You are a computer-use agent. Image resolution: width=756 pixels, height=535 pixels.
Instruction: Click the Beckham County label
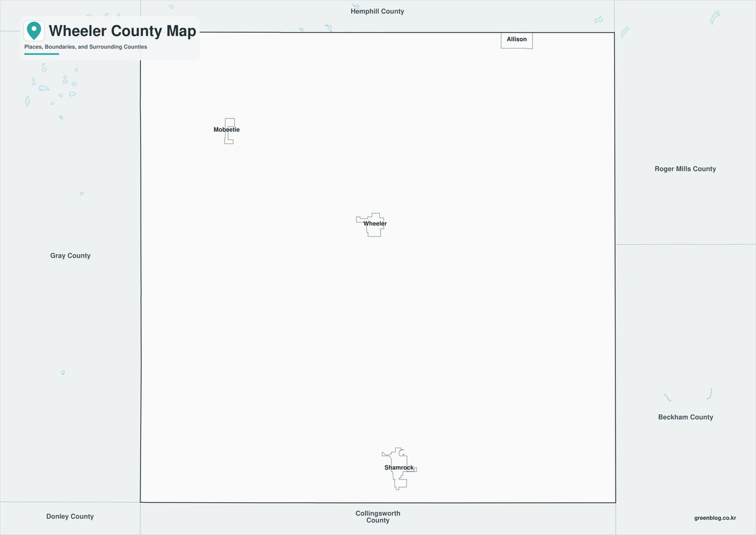tap(685, 417)
